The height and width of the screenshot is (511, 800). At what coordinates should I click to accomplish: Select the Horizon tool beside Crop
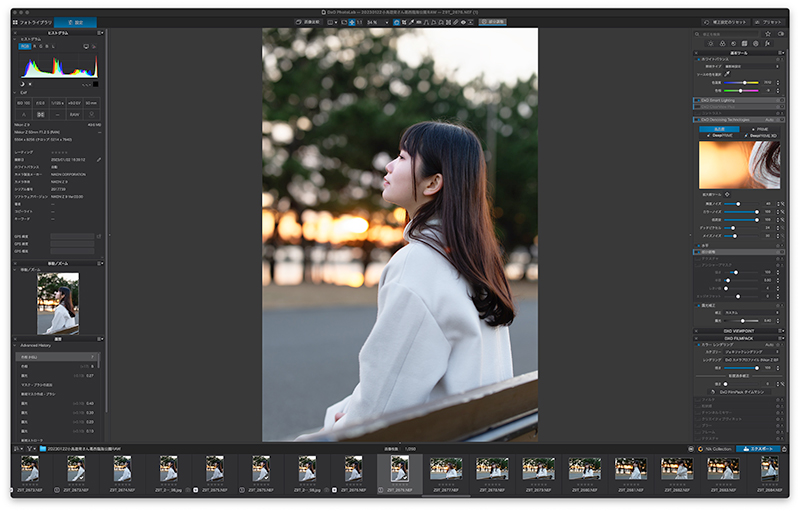click(x=418, y=22)
